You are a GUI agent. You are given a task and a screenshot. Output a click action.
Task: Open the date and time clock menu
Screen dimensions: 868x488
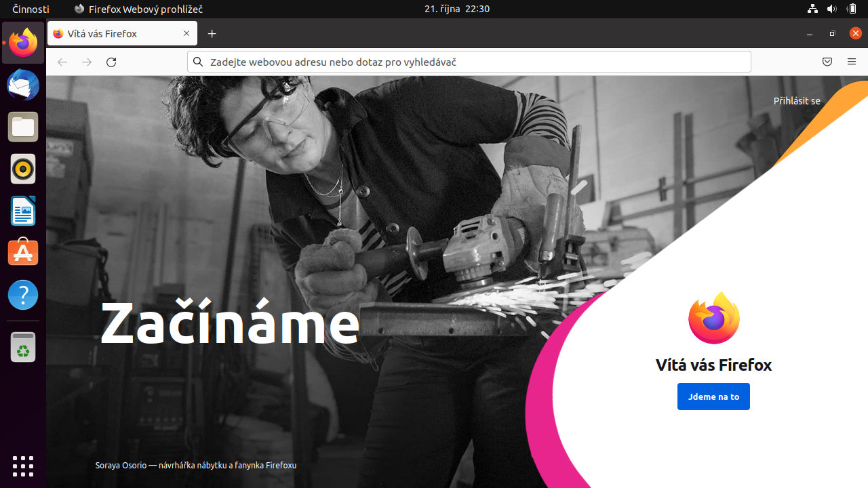[457, 9]
